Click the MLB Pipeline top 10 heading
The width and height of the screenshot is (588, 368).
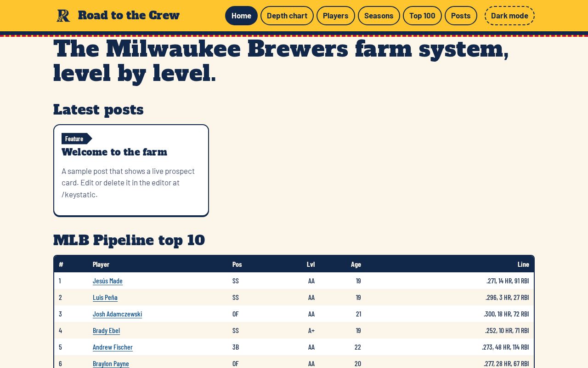click(129, 240)
